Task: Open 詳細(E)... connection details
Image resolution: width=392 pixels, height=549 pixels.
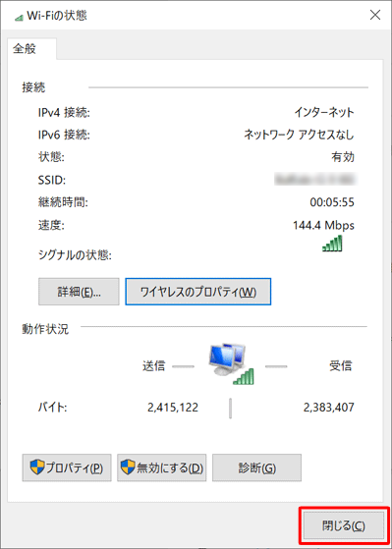Action: (79, 292)
